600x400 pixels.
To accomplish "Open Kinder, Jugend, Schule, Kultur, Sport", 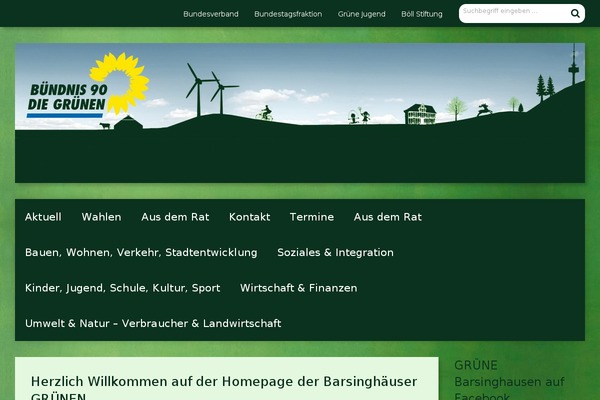I will (122, 288).
